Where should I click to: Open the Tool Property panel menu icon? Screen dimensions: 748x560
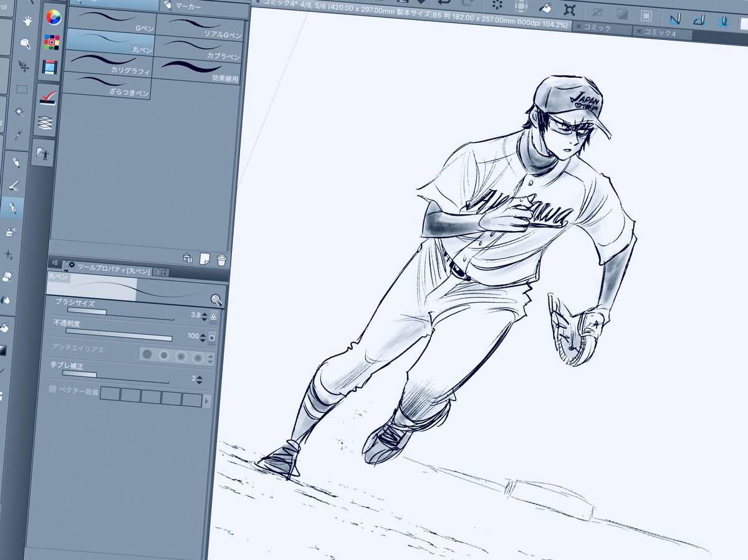pos(55,263)
